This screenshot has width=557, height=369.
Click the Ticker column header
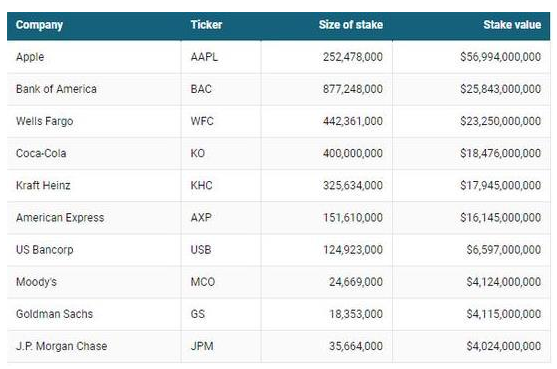(x=206, y=25)
